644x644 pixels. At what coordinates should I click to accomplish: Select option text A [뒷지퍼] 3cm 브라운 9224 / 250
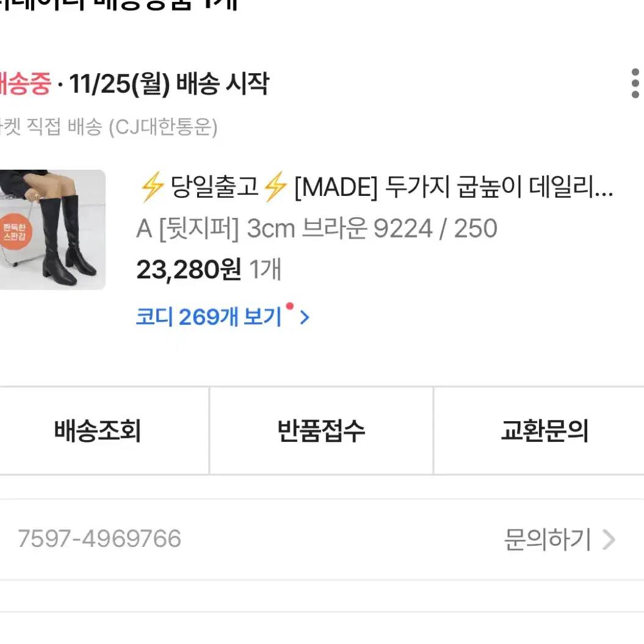pos(317,228)
